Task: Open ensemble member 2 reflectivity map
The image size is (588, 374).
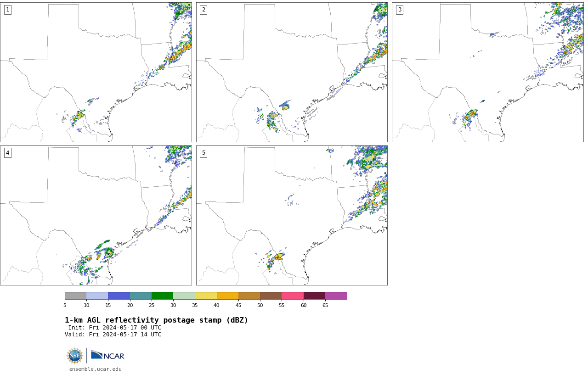Action: [x=292, y=72]
